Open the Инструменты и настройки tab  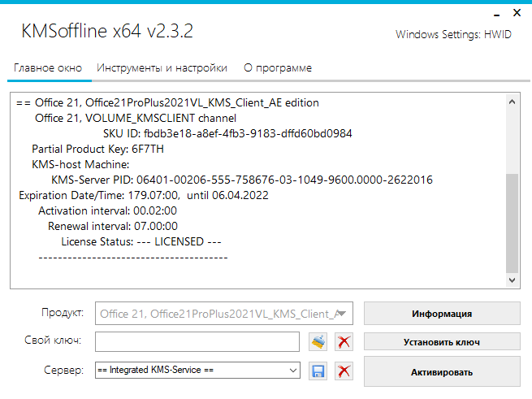(162, 68)
